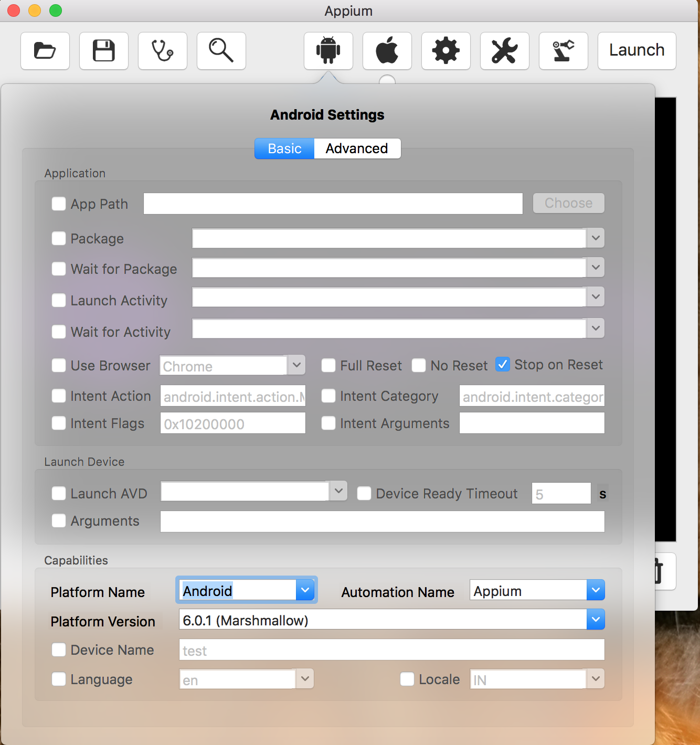The image size is (700, 745).
Task: Toggle the Intent Flags checkbox
Action: tap(59, 423)
